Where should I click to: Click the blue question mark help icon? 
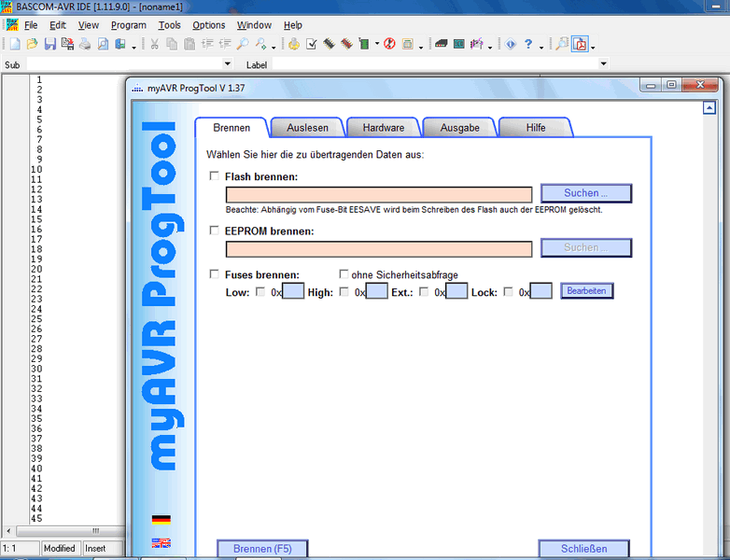(528, 44)
